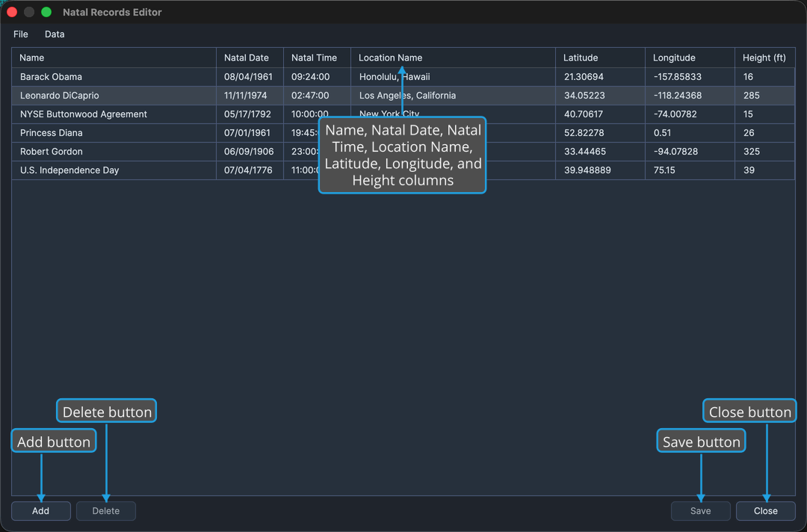Click height value 26
Viewport: 807px width, 532px height.
click(765, 133)
